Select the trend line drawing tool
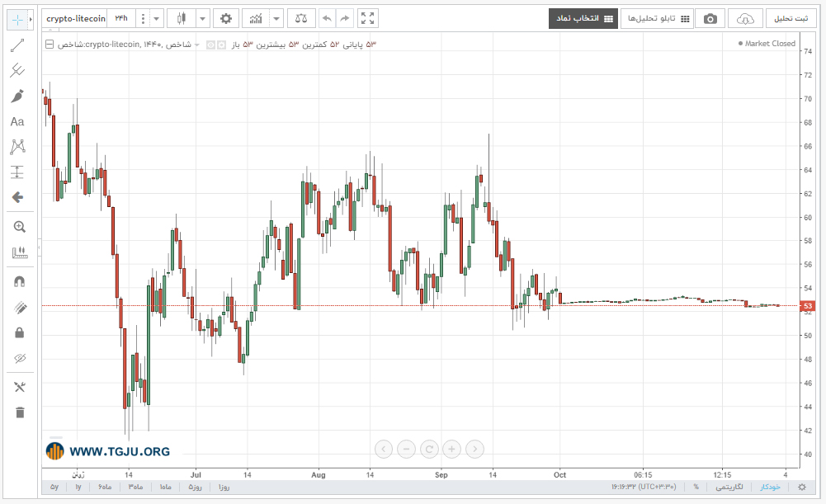 17,45
